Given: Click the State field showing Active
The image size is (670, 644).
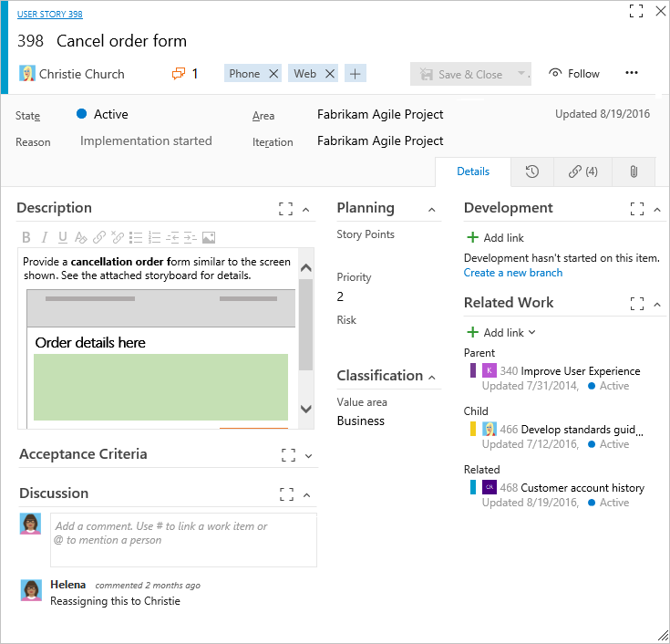Looking at the screenshot, I should 102,114.
